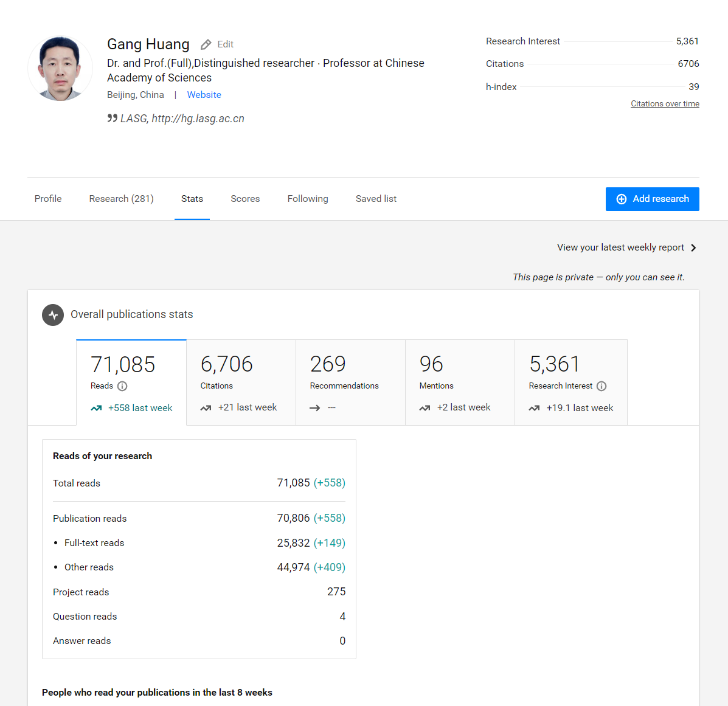Select the 269 Recommendations stat card
The width and height of the screenshot is (728, 706).
click(350, 382)
